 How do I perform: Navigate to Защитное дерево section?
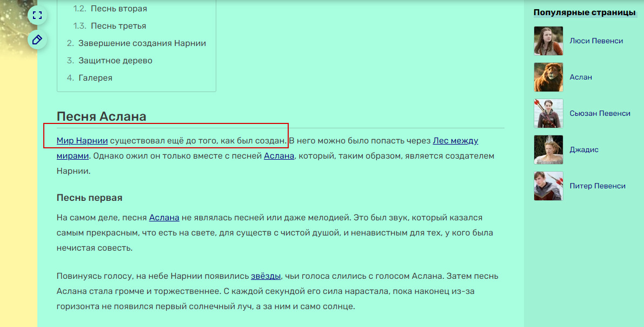pyautogui.click(x=115, y=61)
